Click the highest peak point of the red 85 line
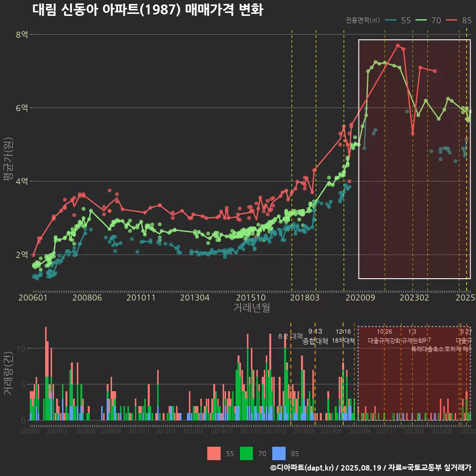This screenshot has height=476, width=476. [398, 46]
